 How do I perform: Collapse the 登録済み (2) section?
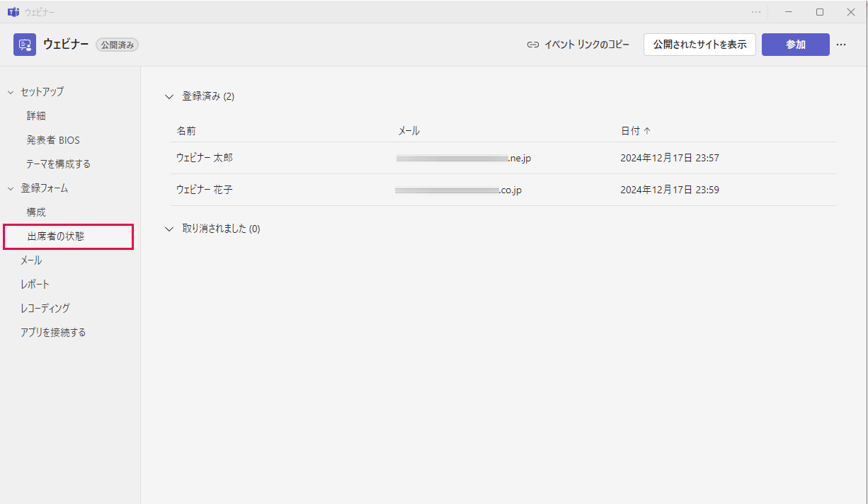[x=169, y=96]
